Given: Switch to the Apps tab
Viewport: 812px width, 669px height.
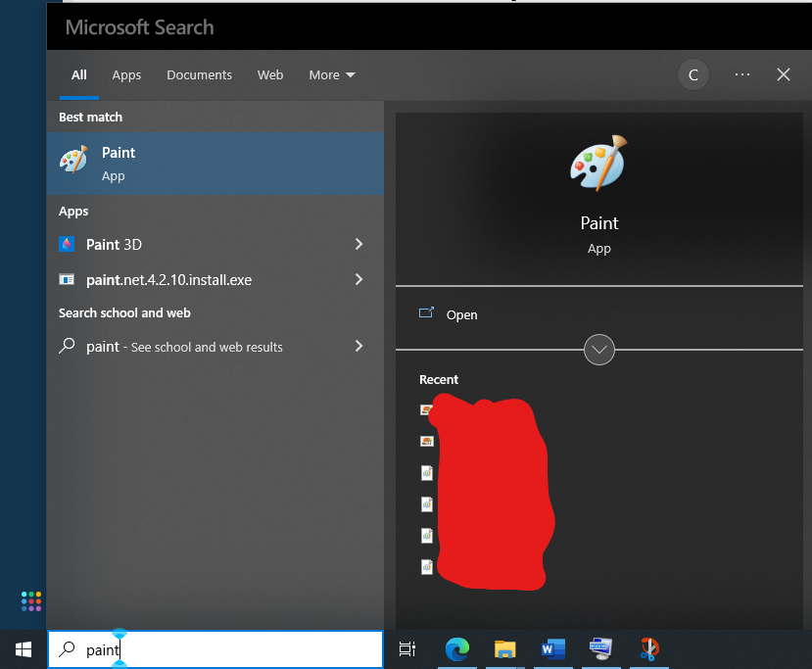Looking at the screenshot, I should (x=126, y=75).
